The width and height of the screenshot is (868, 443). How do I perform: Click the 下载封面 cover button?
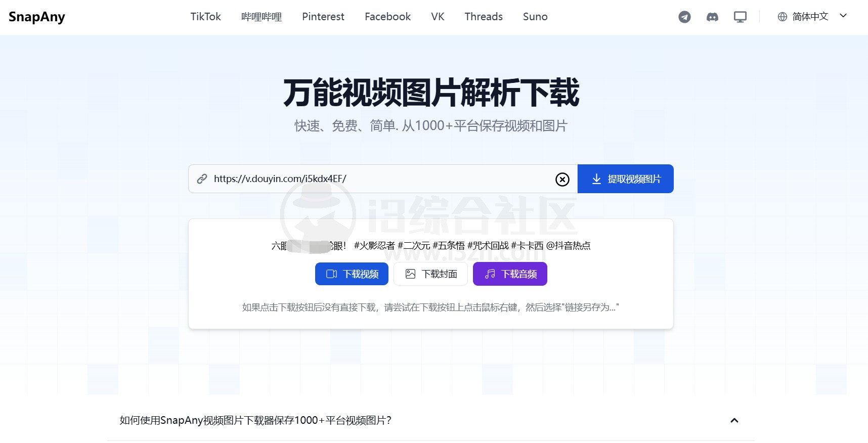[430, 274]
